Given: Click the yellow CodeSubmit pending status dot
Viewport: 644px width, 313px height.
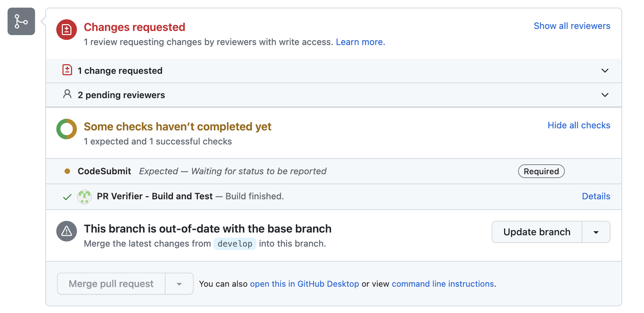Looking at the screenshot, I should (x=67, y=171).
